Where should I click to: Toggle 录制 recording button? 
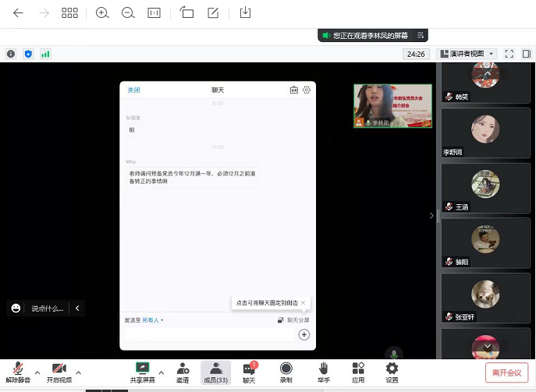pos(286,372)
